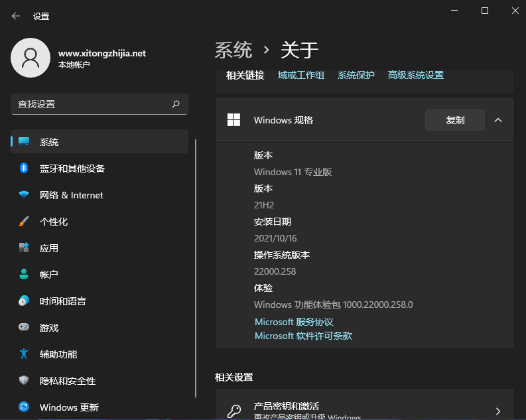Open 域或工作组 link

pyautogui.click(x=301, y=75)
